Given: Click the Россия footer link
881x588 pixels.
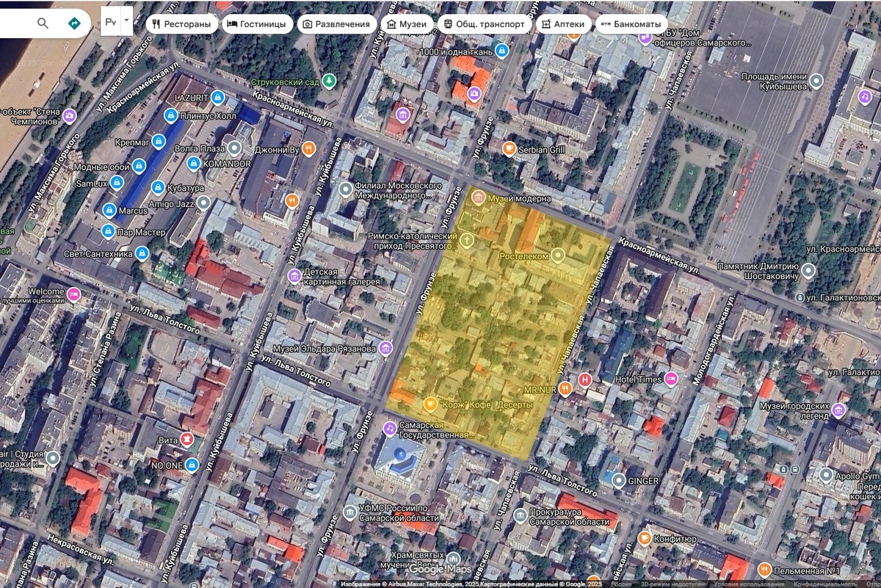Looking at the screenshot, I should point(621,584).
